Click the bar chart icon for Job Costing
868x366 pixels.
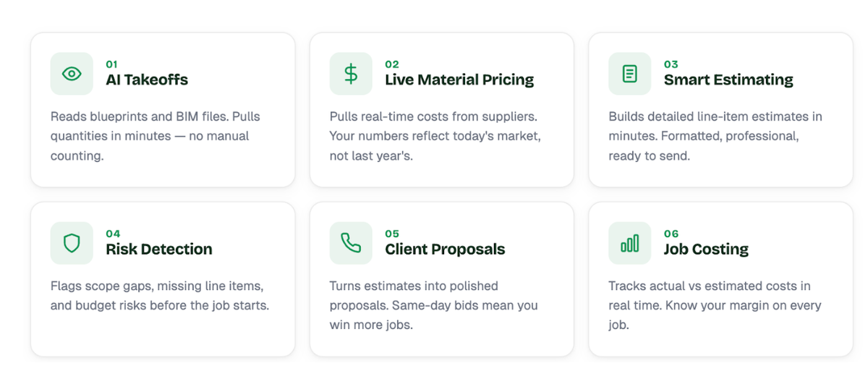point(630,243)
